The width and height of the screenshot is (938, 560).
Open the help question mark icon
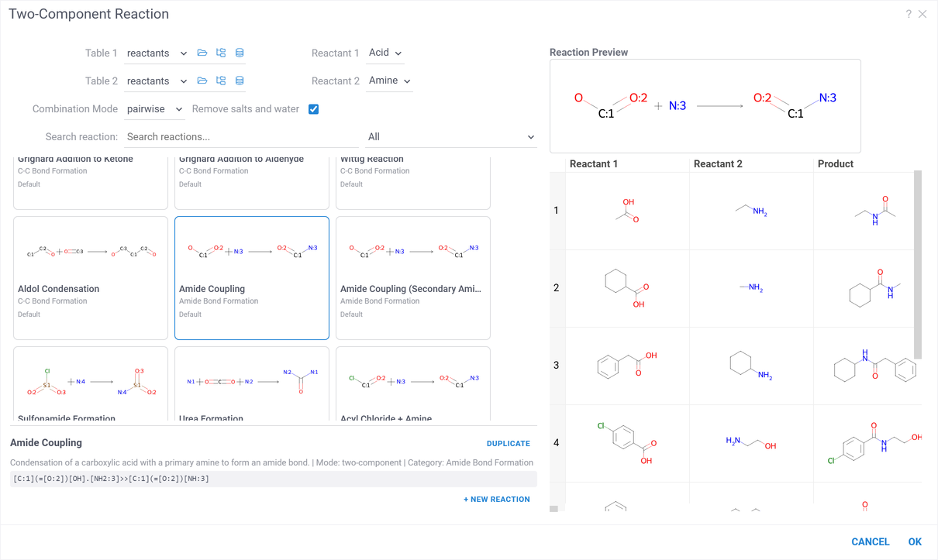(909, 14)
